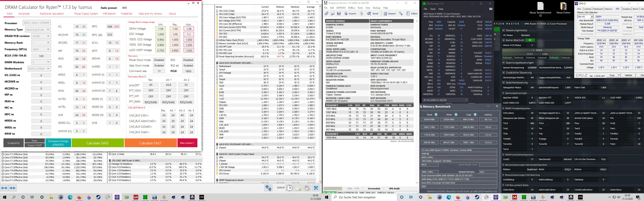
Task: Open the 'Neuer Ordner' desktop folder
Action: [x=563, y=8]
